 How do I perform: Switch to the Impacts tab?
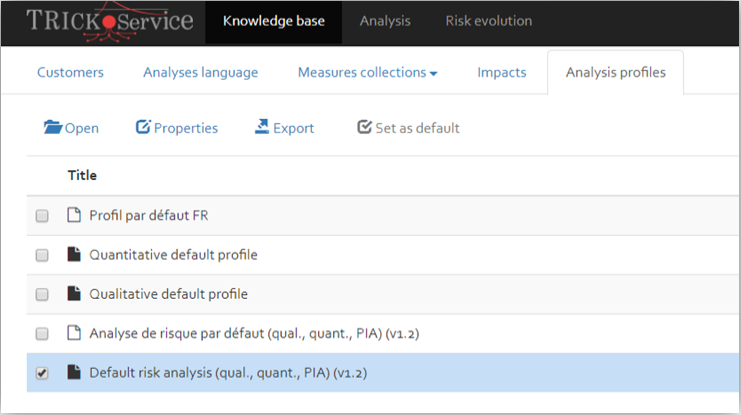point(502,72)
